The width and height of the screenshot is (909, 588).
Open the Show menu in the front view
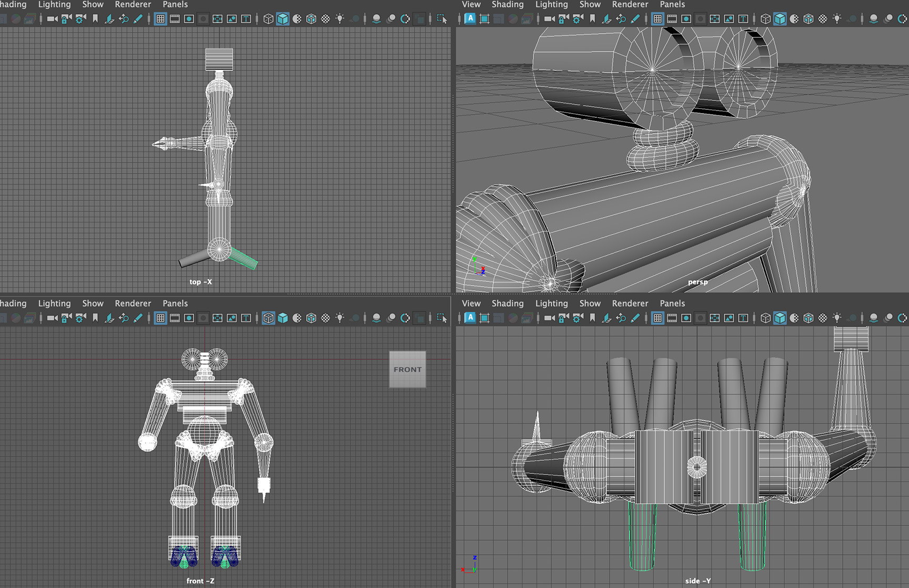(x=93, y=303)
